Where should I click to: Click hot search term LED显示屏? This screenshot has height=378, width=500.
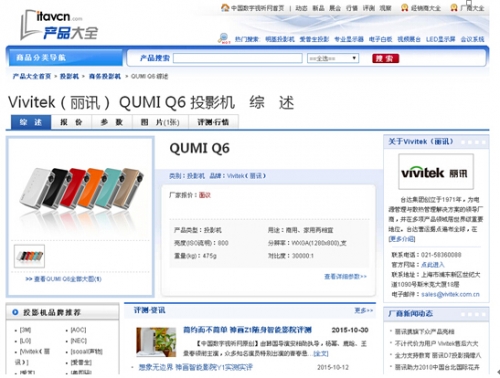click(440, 39)
